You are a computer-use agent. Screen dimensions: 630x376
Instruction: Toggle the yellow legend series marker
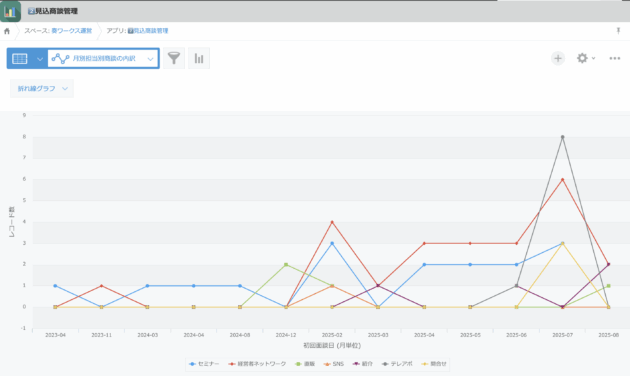pyautogui.click(x=434, y=364)
